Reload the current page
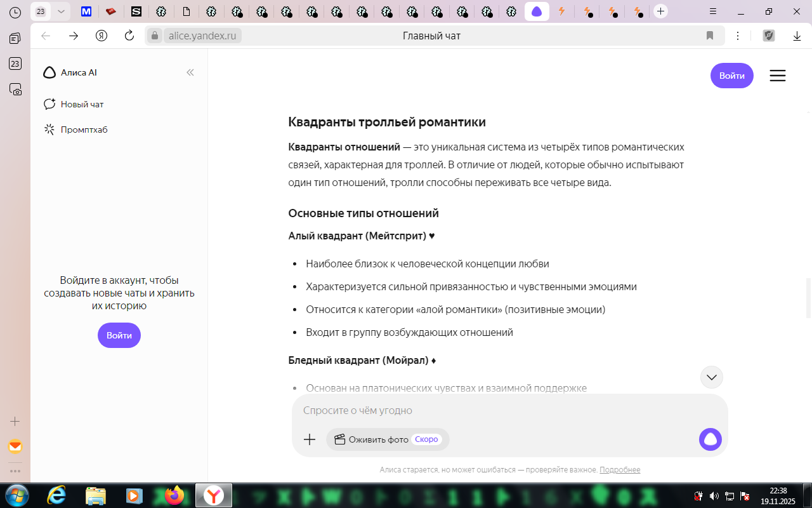This screenshot has width=812, height=508. tap(129, 36)
